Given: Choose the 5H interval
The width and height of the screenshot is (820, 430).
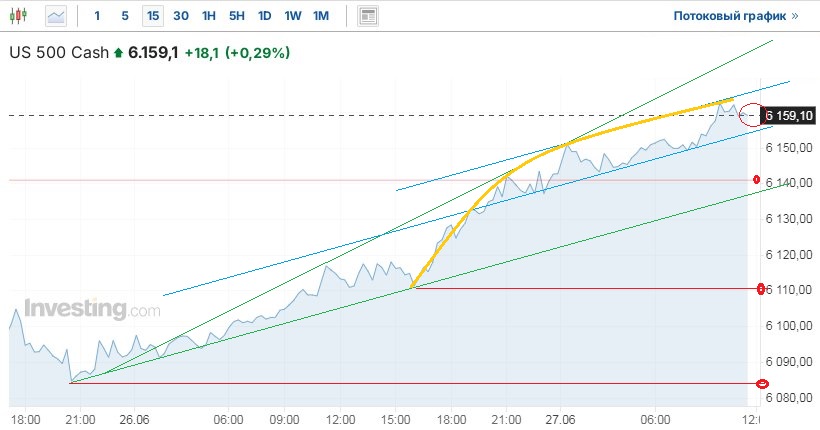Looking at the screenshot, I should [236, 16].
